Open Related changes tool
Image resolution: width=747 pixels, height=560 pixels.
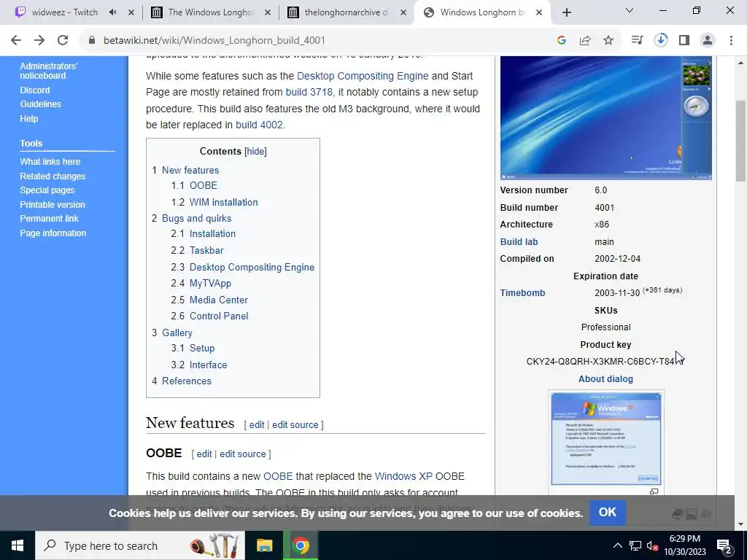pos(53,176)
